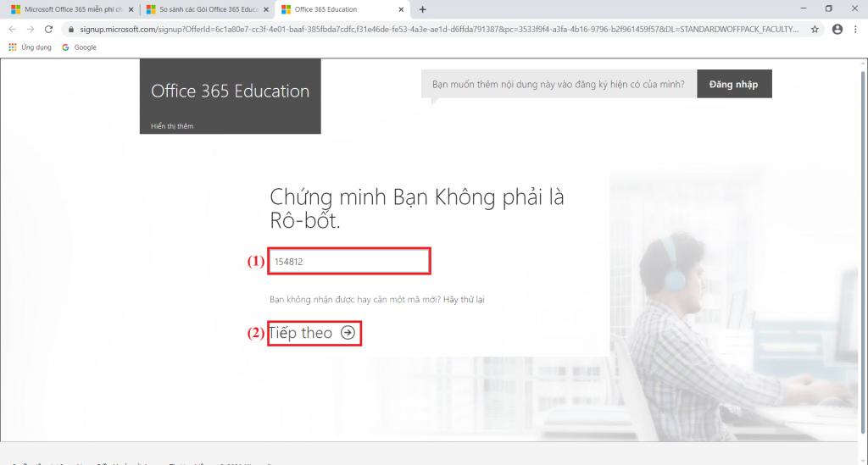
Task: Open the Ứng dụng apps shortcut
Action: (x=31, y=47)
